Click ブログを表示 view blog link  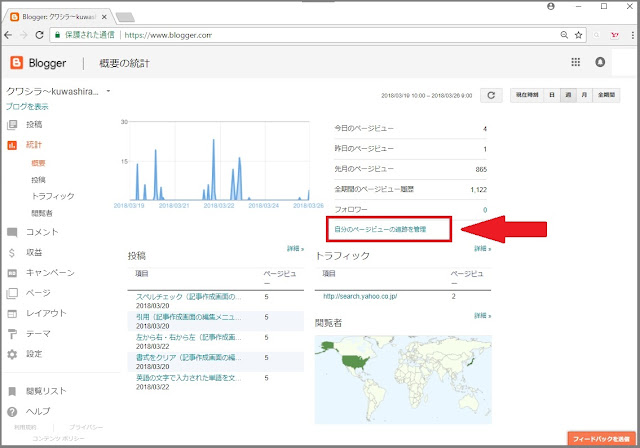click(27, 107)
